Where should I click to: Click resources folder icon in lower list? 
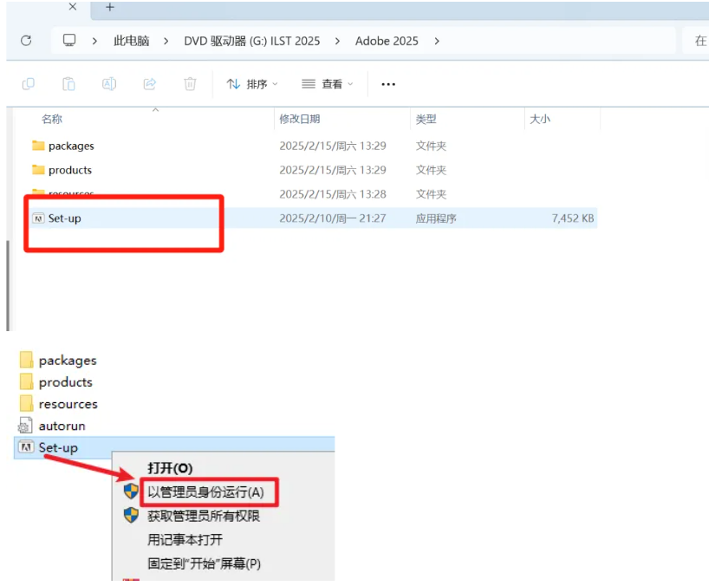point(27,403)
